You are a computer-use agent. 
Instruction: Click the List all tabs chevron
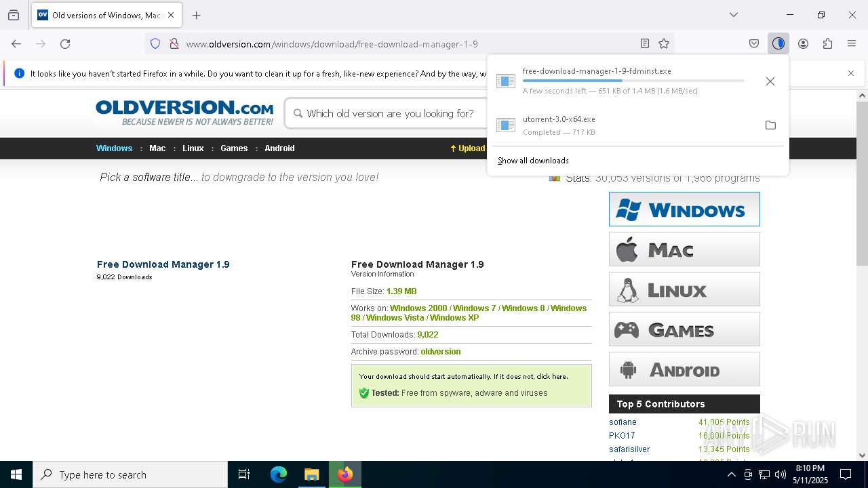coord(734,15)
